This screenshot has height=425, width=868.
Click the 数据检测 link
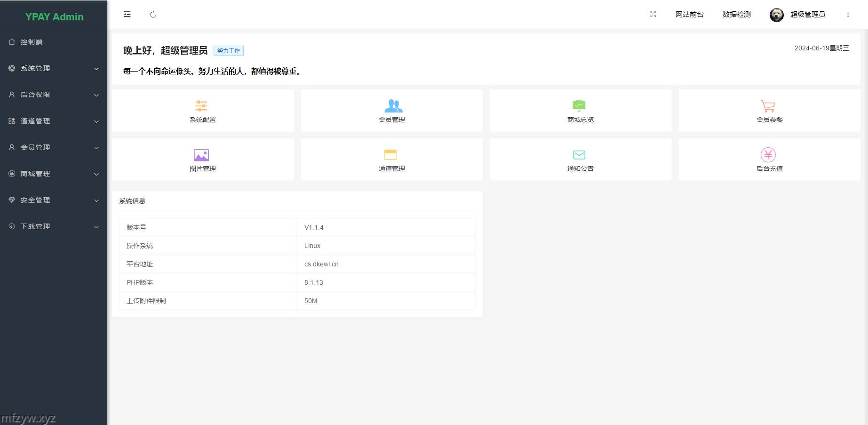(736, 15)
